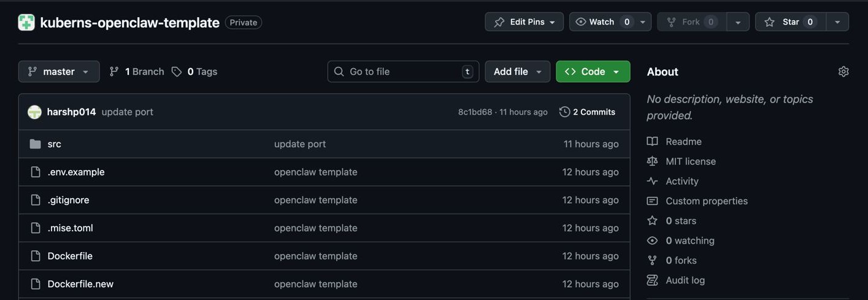Open the src row 'update port' commit message

coord(300,144)
